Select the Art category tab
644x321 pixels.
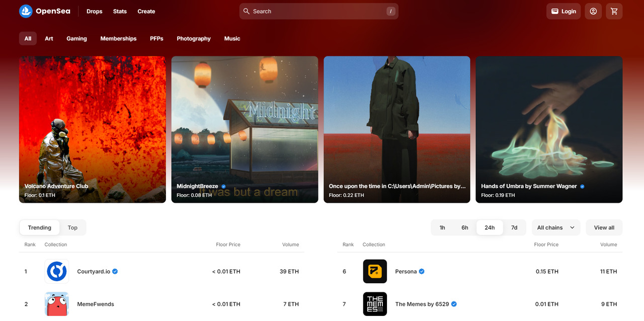49,38
